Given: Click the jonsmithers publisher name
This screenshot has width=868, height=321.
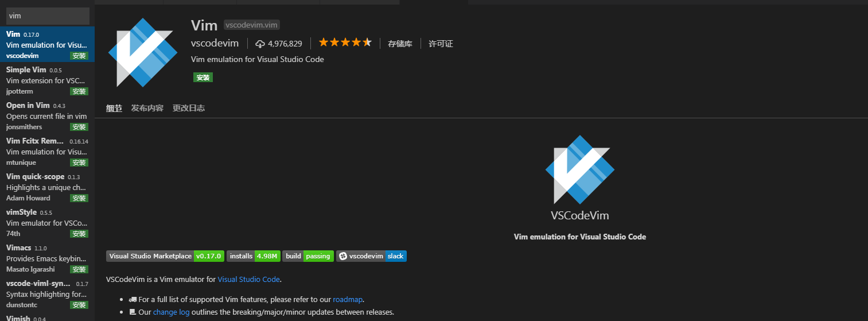Looking at the screenshot, I should pos(24,127).
